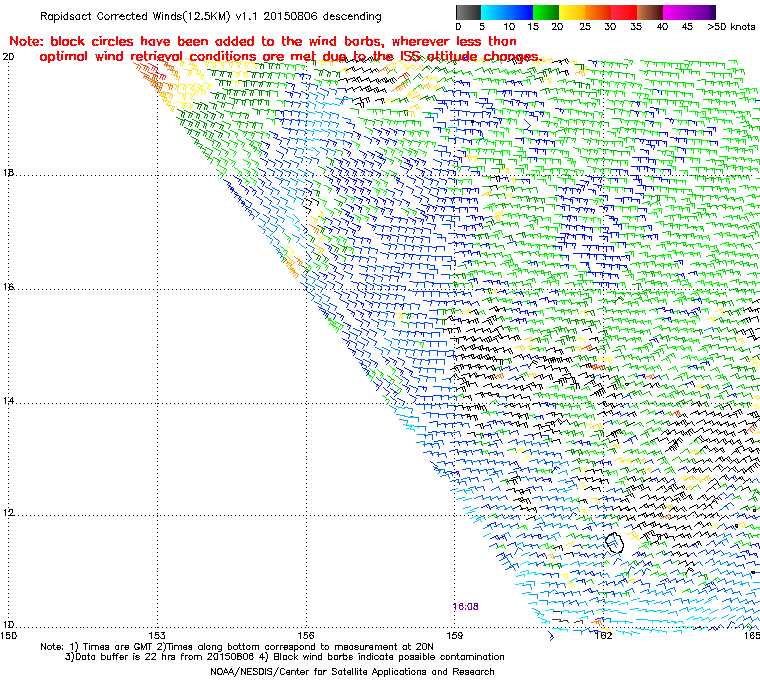760x688 pixels.
Task: Click the longitude axis label "153"
Action: click(x=157, y=636)
